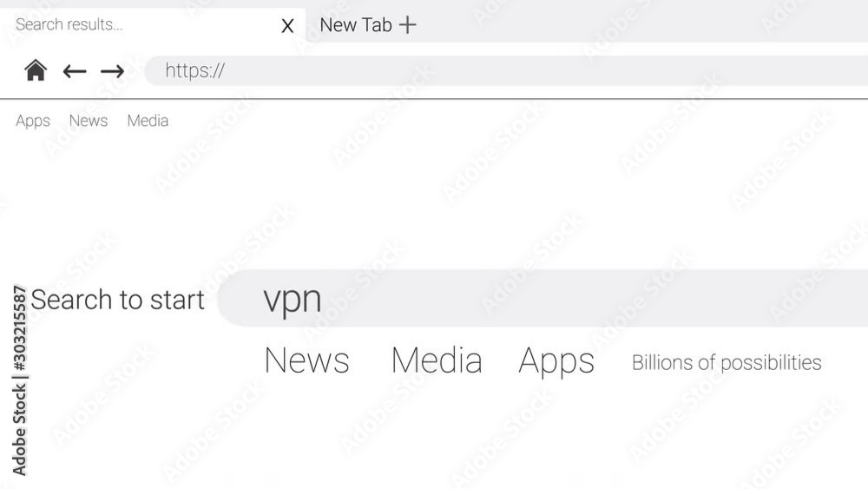Click the empty tab strip right of New Tab
The height and width of the screenshot is (489, 868).
pyautogui.click(x=642, y=23)
